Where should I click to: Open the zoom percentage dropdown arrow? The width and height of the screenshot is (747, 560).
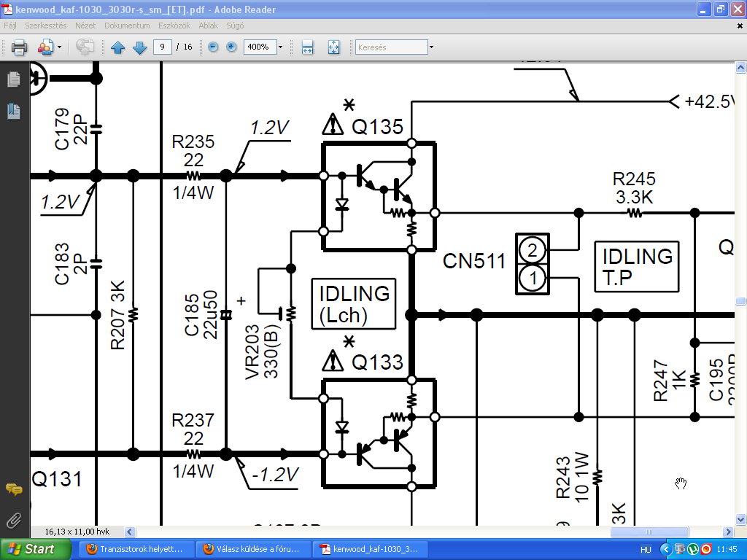[280, 47]
